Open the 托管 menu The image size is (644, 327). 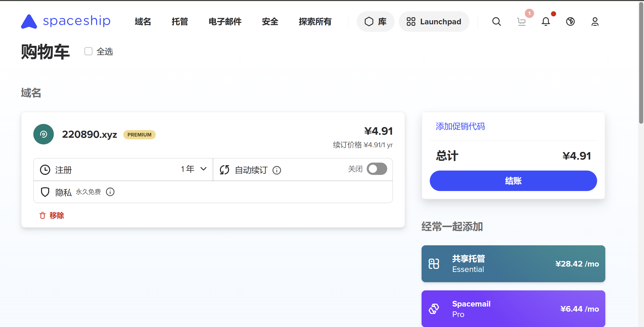(180, 22)
